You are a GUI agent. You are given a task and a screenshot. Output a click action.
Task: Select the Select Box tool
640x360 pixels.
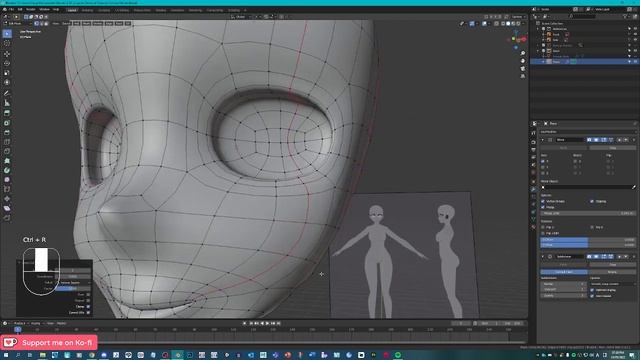[x=7, y=33]
